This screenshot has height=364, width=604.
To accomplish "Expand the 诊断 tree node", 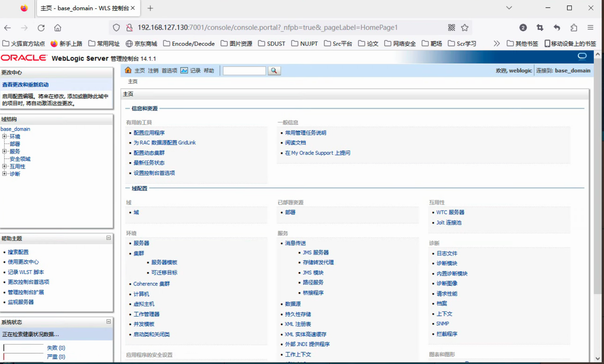I will point(4,174).
